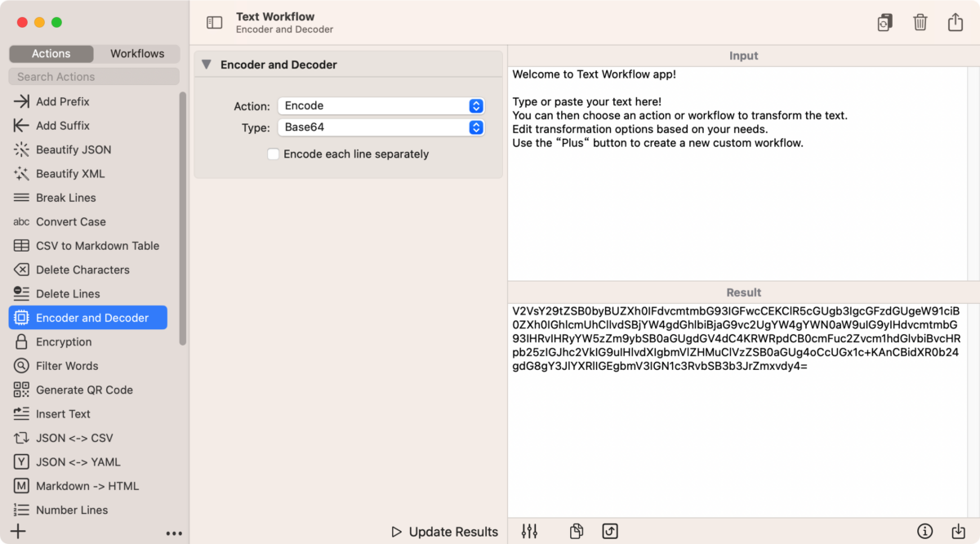
Task: Click the "Text Workflow" window title
Action: tap(275, 16)
